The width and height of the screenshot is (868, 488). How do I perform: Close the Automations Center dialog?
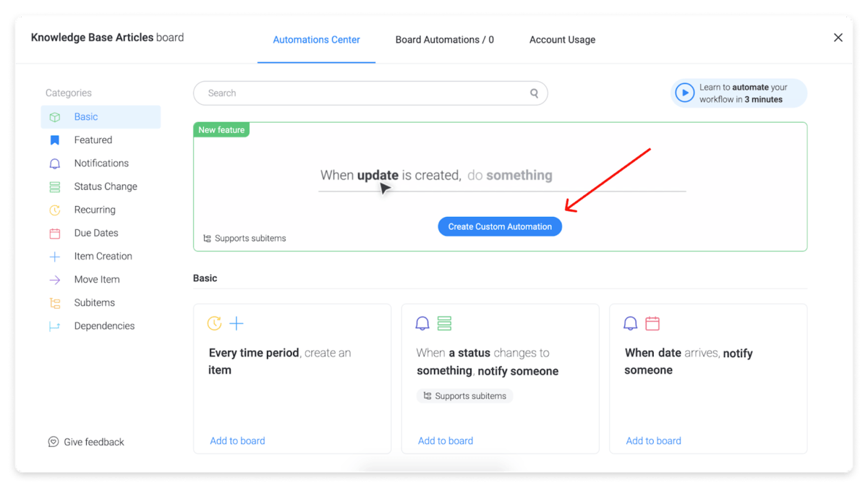click(838, 38)
